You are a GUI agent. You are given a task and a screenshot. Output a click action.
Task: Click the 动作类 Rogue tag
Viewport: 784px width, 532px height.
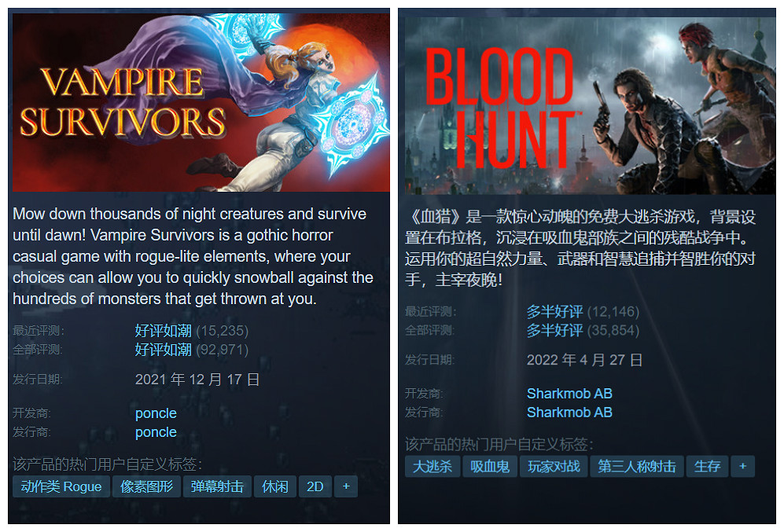coord(61,486)
